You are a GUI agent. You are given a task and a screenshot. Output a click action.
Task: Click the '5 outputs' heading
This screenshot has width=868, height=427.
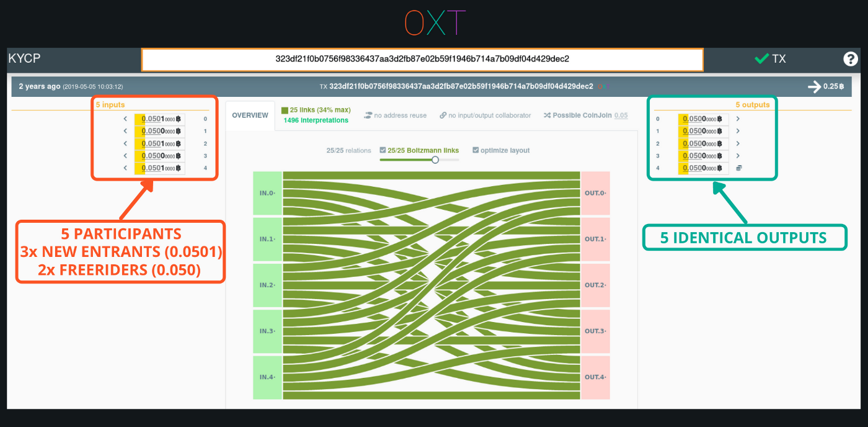tap(753, 105)
